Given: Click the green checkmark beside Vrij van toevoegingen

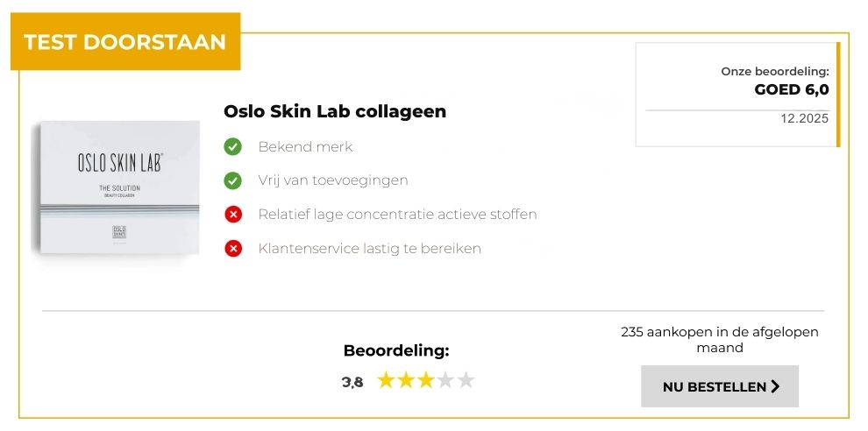Looking at the screenshot, I should point(232,180).
